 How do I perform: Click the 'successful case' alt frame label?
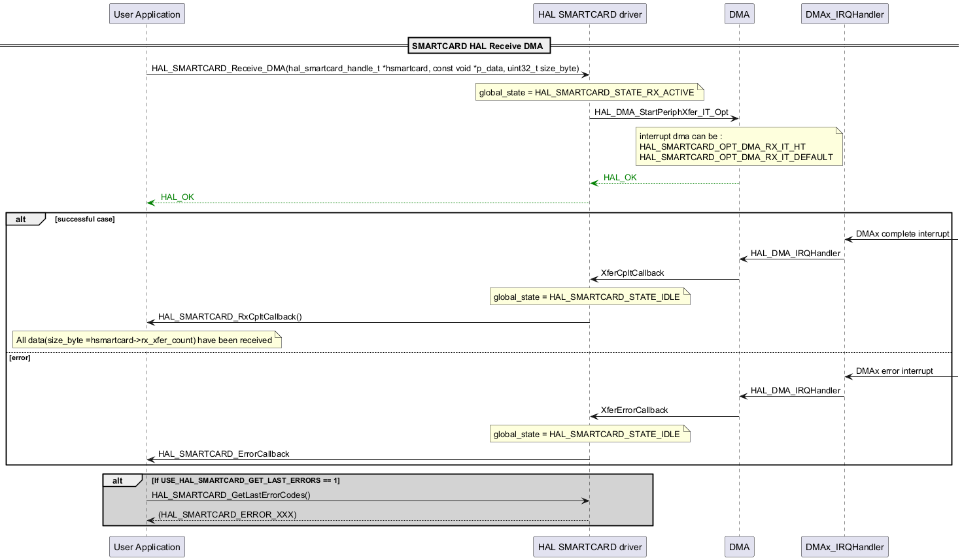click(x=85, y=220)
